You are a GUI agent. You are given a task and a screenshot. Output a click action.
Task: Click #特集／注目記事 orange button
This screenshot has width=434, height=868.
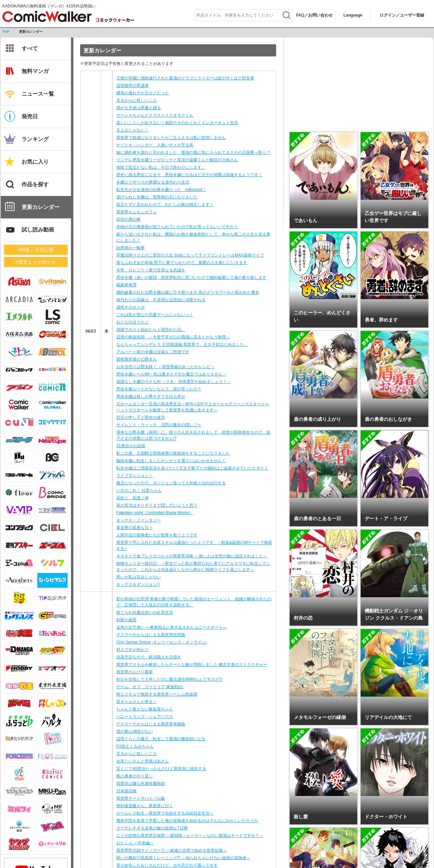36,250
